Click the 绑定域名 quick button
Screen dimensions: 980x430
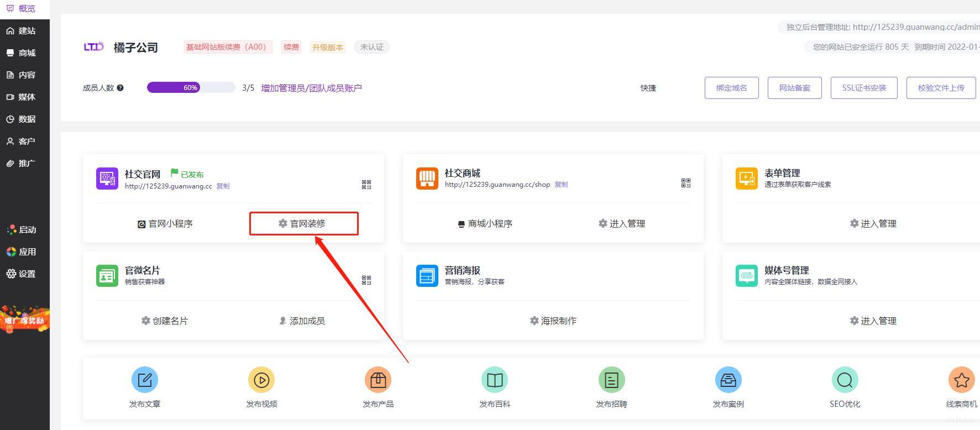(731, 88)
